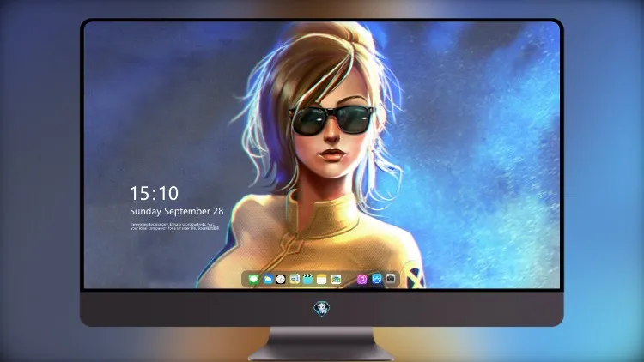The width and height of the screenshot is (644, 362).
Task: Click the 15:10 clock widget
Action: click(x=155, y=193)
